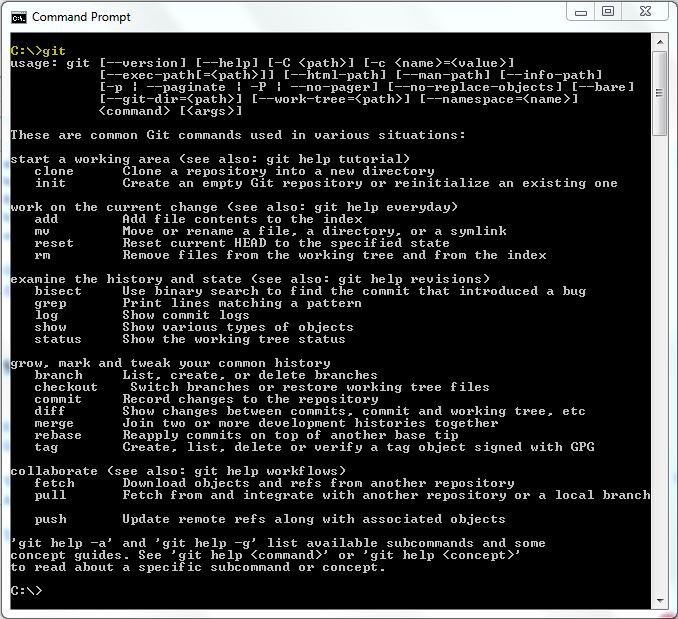Viewport: 678px width, 619px height.
Task: Click the vertical scrollbar thumb
Action: point(660,93)
